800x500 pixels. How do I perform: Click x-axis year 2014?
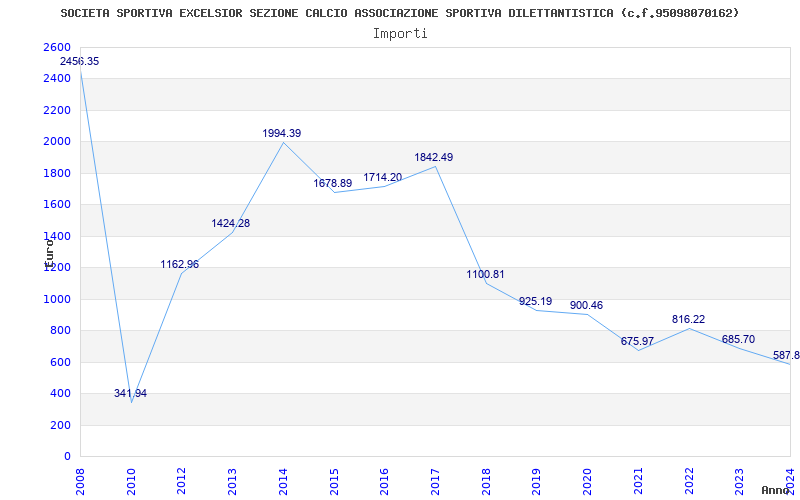(283, 482)
